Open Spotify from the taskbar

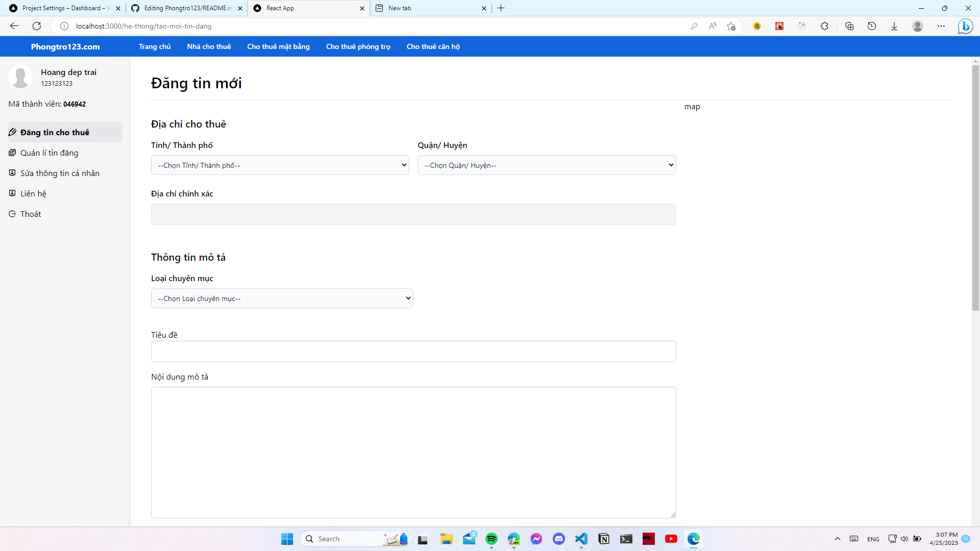point(492,539)
